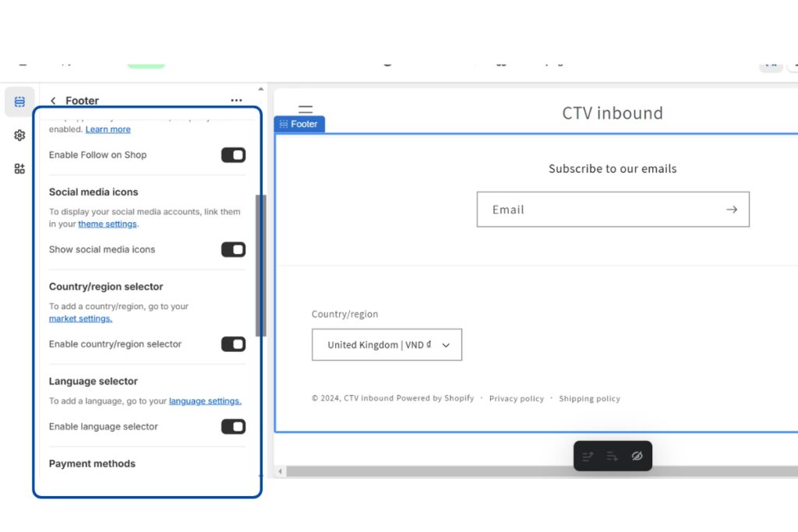This screenshot has height=532, width=798.
Task: Click the Payment methods heading
Action: click(92, 464)
